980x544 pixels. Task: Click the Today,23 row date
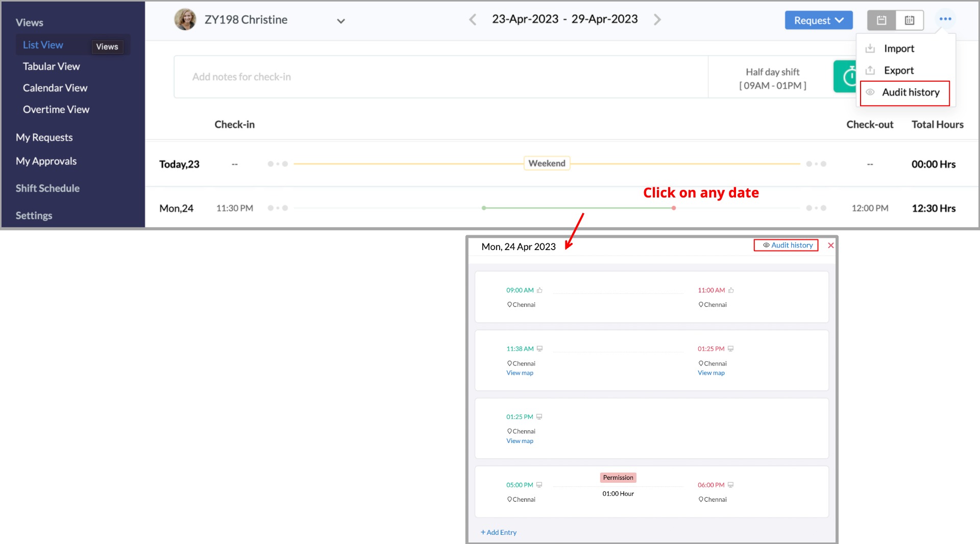click(x=179, y=164)
